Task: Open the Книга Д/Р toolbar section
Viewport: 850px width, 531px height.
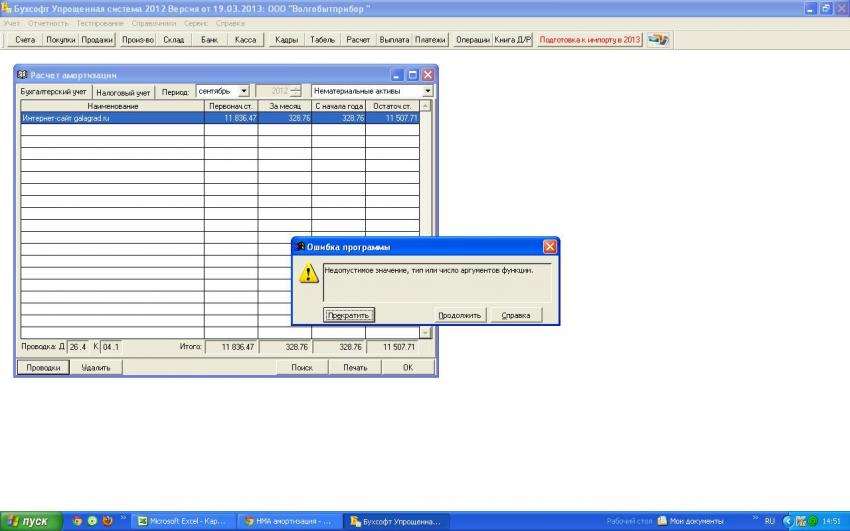Action: point(513,40)
